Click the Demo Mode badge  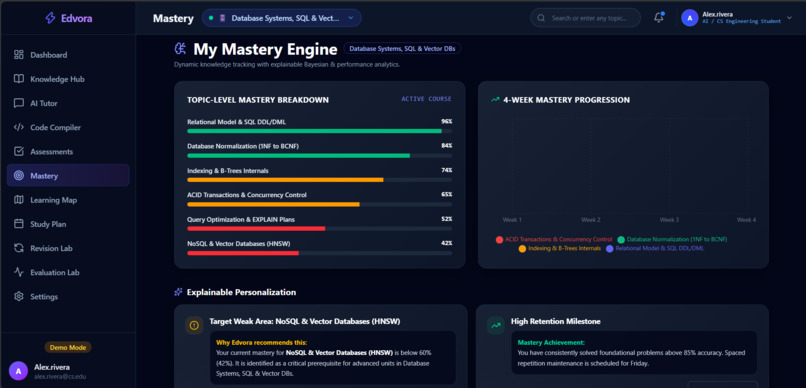tap(68, 347)
